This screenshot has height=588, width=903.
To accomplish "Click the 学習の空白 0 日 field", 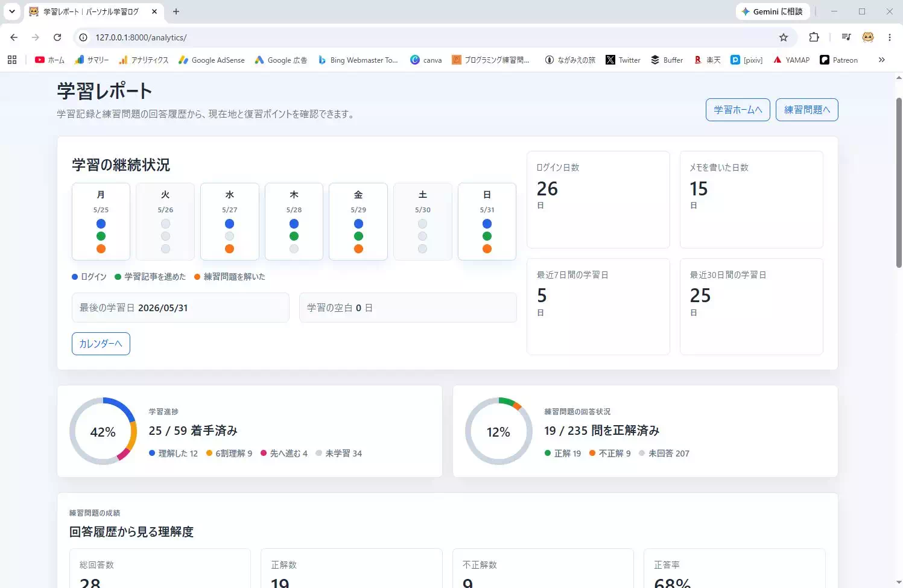I will click(x=408, y=308).
